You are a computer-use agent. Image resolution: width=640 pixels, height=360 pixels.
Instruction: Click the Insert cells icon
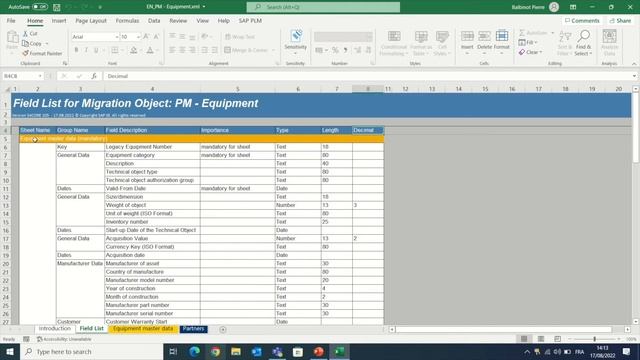467,37
